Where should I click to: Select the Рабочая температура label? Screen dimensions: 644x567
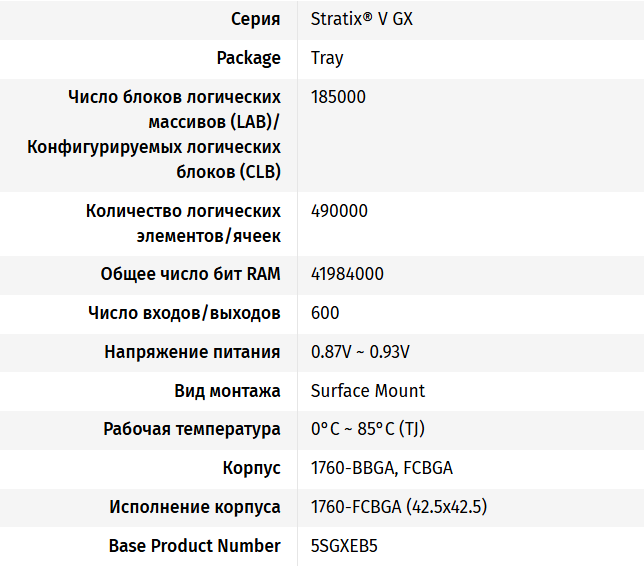tap(192, 429)
